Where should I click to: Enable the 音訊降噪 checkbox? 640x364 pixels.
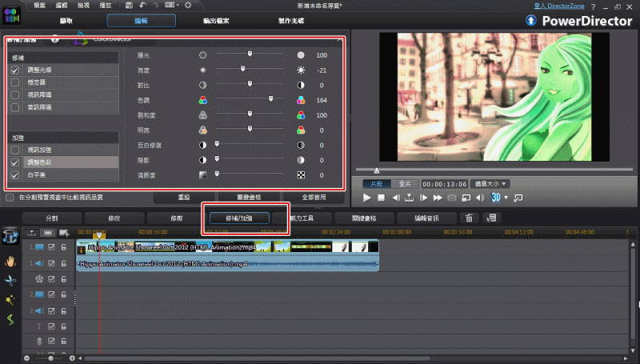point(15,107)
